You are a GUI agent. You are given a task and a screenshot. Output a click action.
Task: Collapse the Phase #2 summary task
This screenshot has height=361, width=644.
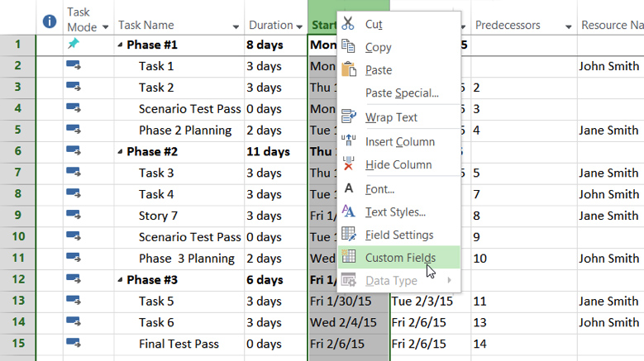(120, 152)
